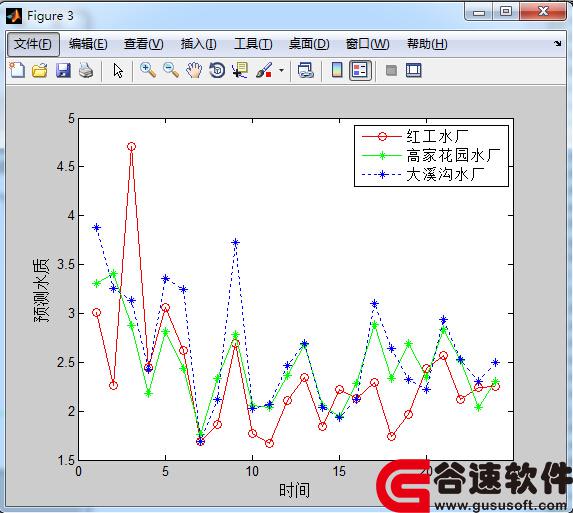Click the New Figure toolbar icon
Image resolution: width=573 pixels, height=513 pixels.
[17, 70]
